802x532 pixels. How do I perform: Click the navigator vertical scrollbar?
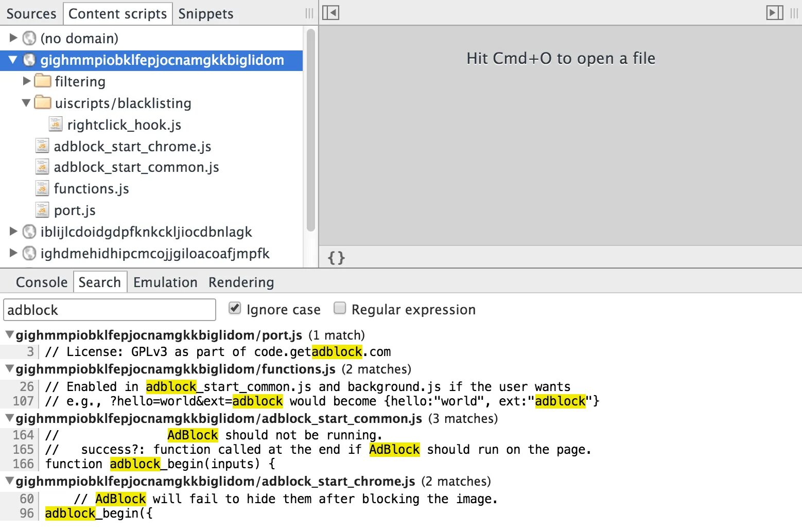(x=310, y=130)
